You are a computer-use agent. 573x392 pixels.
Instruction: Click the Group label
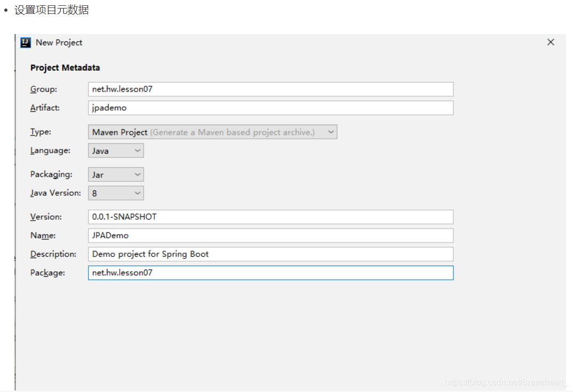click(44, 89)
